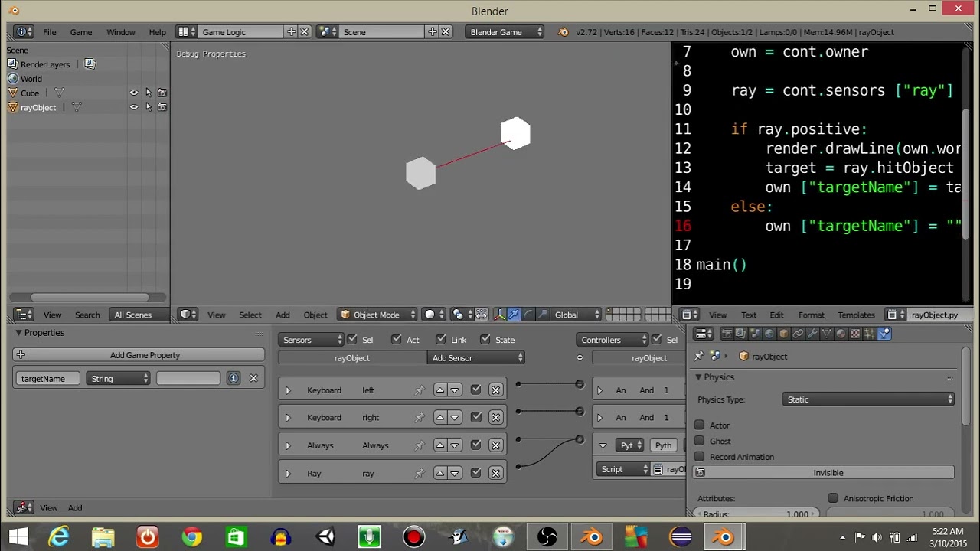
Task: Open the Blender Game engine dropdown
Action: (x=506, y=32)
